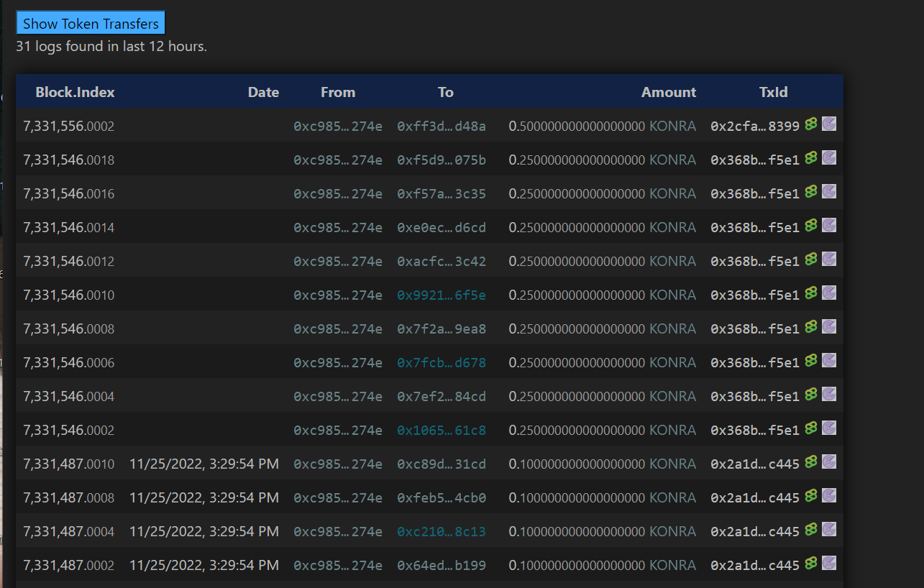This screenshot has height=588, width=924.
Task: Open recipient address 0xacfc…3c42
Action: tap(442, 262)
